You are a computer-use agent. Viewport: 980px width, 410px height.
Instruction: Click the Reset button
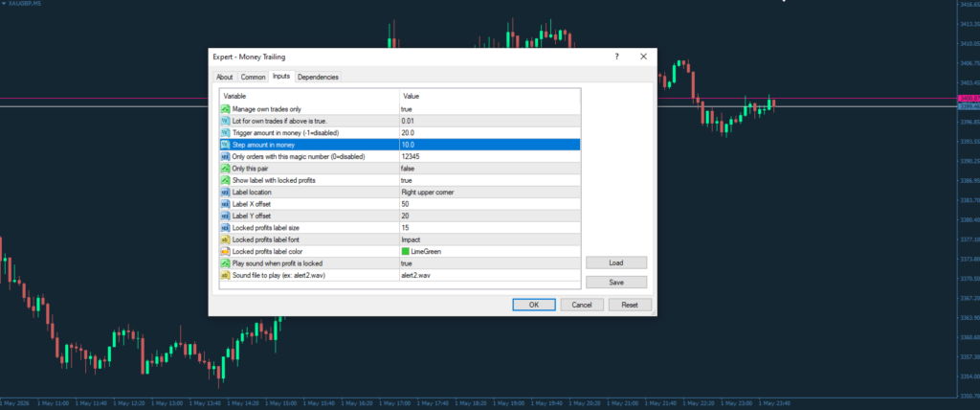[x=630, y=305]
